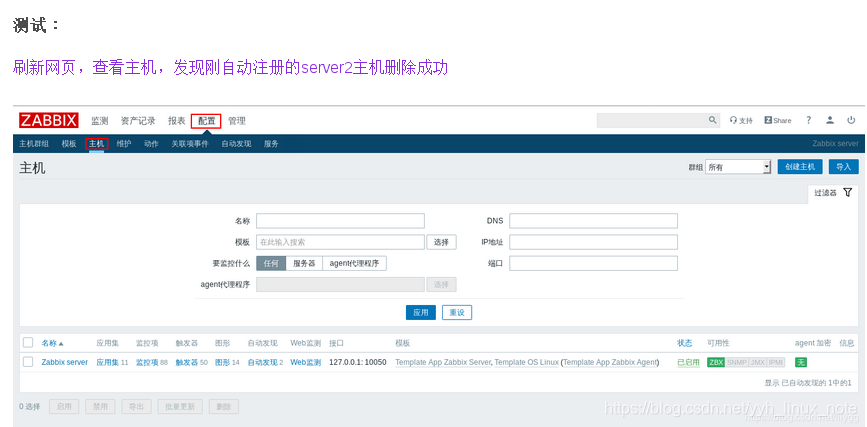Image resolution: width=867 pixels, height=427 pixels.
Task: Focus the IP地址 filter field
Action: point(593,242)
